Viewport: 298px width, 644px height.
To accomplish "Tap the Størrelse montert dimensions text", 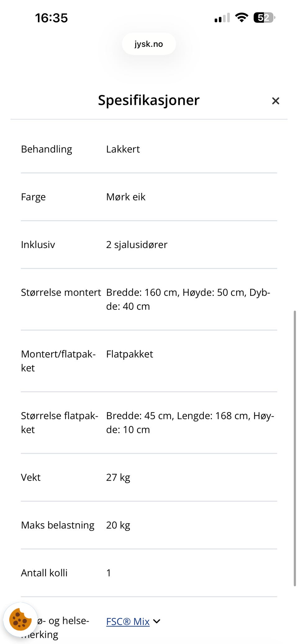I will 188,299.
